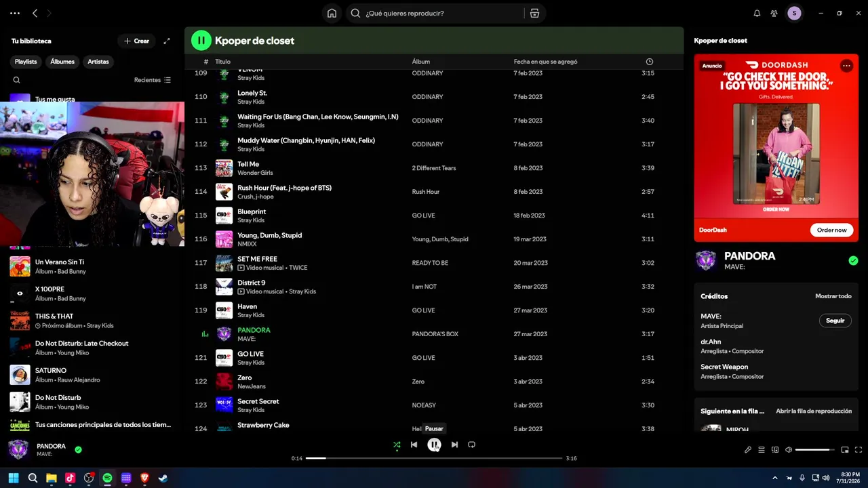This screenshot has height=488, width=868.
Task: Expand Tu biblioteca with the arrows icon
Action: click(x=167, y=41)
